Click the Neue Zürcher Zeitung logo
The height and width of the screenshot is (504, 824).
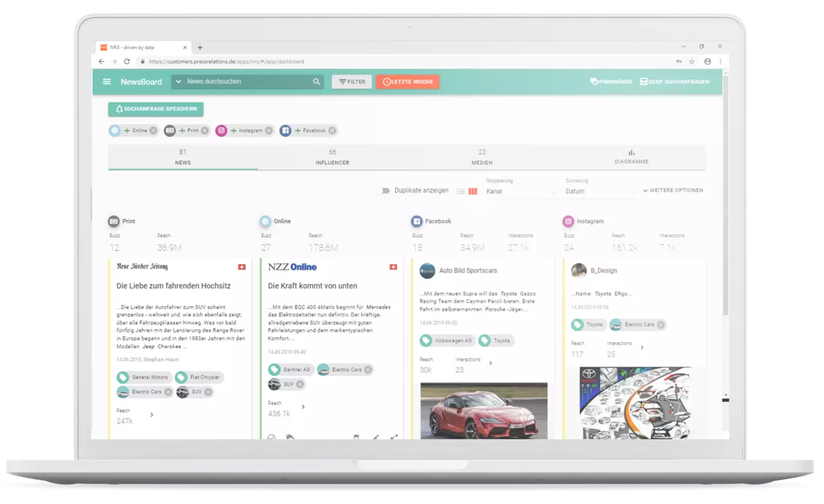click(x=142, y=267)
